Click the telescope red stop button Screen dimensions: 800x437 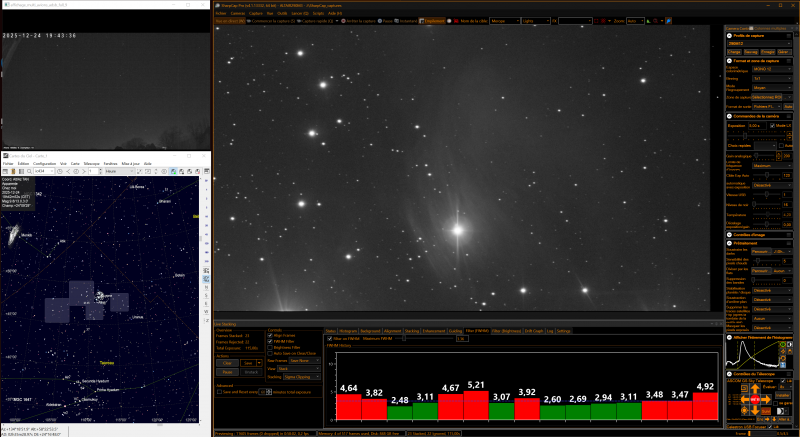click(x=755, y=400)
